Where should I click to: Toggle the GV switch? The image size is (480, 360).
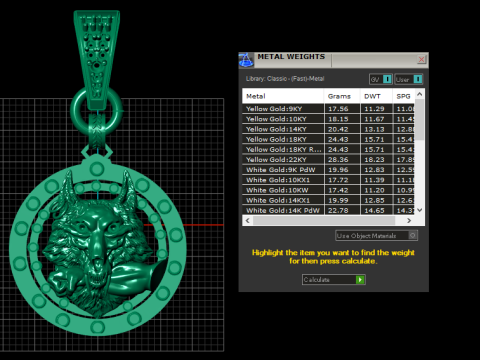(x=381, y=79)
